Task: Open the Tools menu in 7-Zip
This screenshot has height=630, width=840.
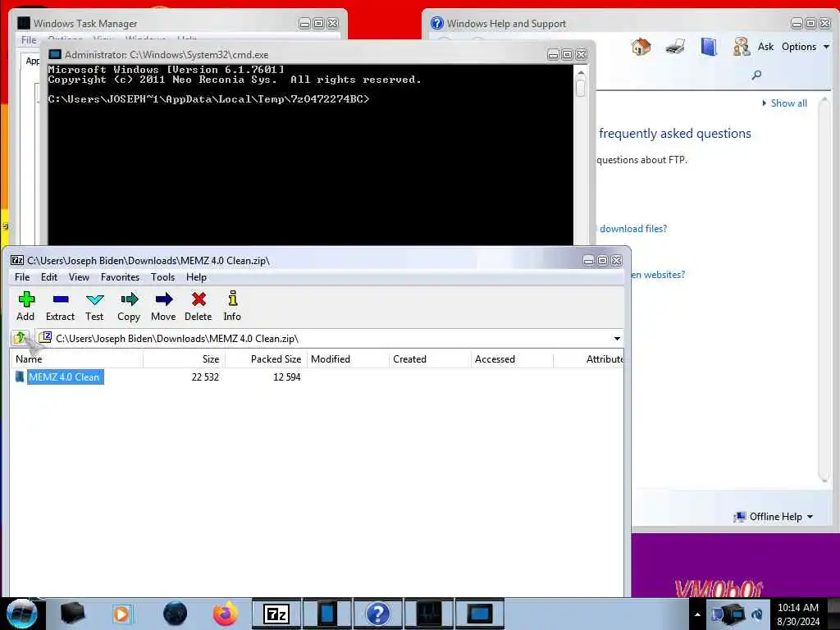Action: [163, 277]
